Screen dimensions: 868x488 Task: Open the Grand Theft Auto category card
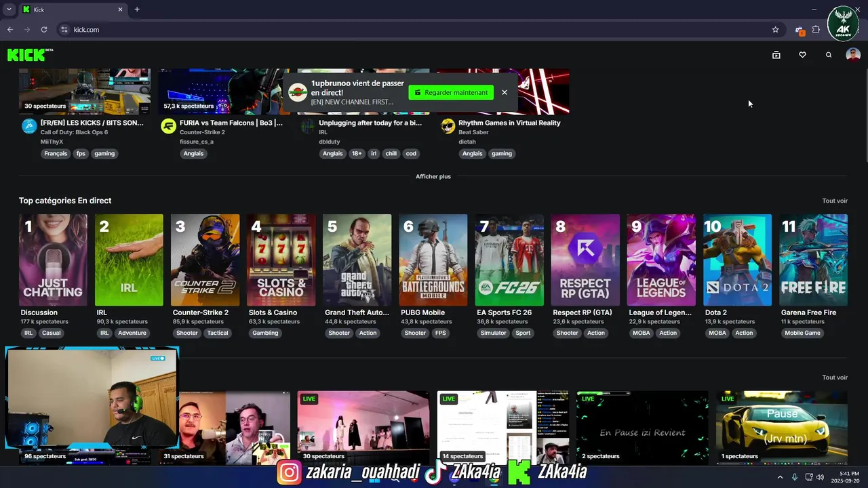(x=357, y=260)
